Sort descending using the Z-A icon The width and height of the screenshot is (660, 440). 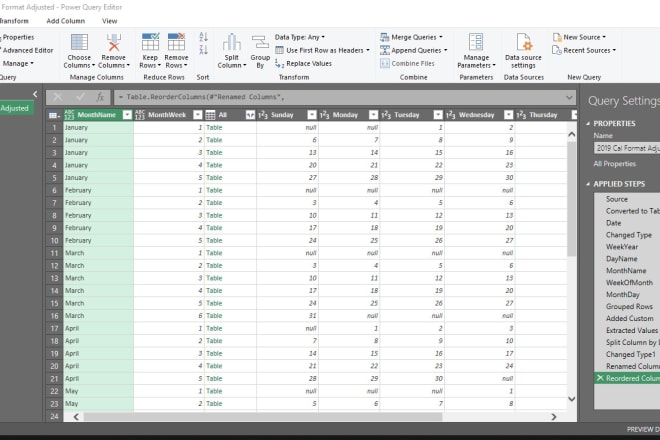(x=203, y=49)
